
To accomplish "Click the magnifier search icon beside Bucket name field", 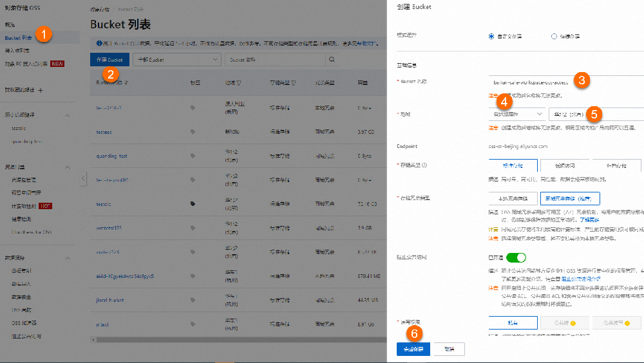I will [332, 60].
